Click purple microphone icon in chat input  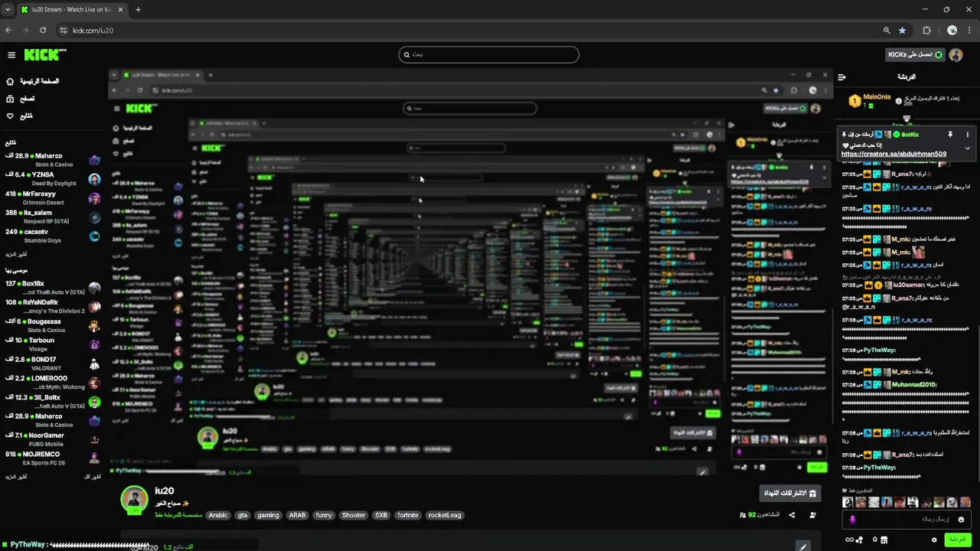pyautogui.click(x=853, y=520)
